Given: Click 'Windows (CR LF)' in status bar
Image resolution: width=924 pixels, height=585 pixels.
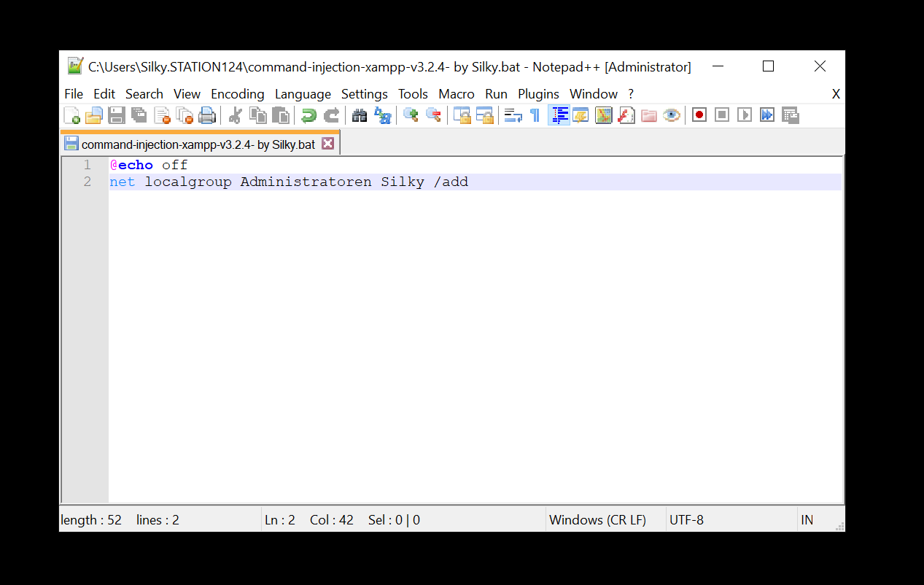Looking at the screenshot, I should [597, 520].
